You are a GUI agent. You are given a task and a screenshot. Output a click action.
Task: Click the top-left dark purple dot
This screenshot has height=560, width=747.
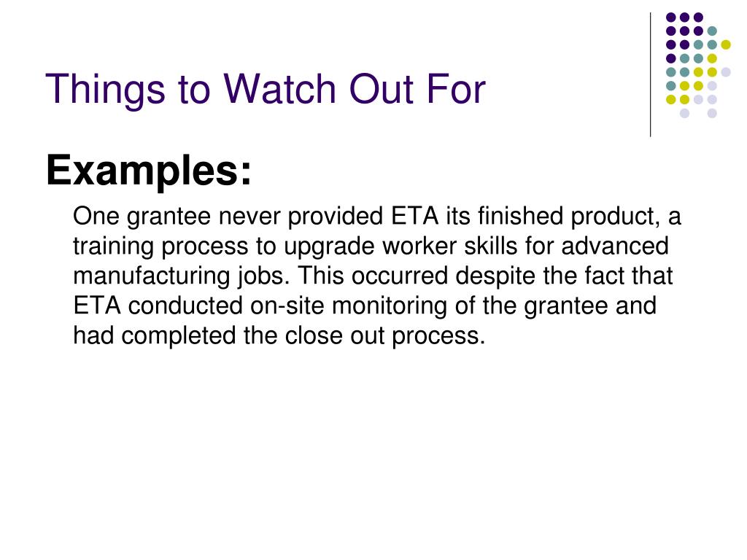point(671,17)
